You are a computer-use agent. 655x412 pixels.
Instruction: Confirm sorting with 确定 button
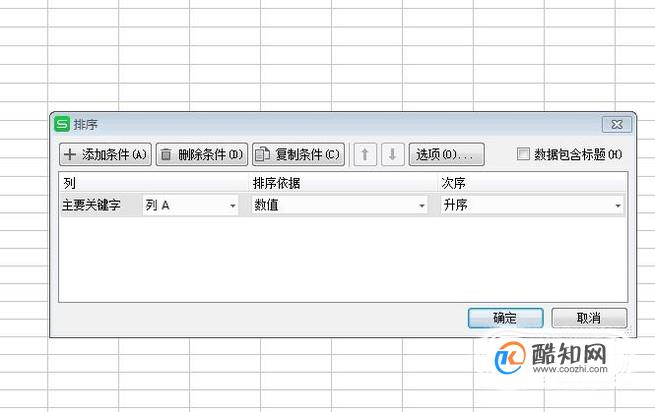(505, 318)
